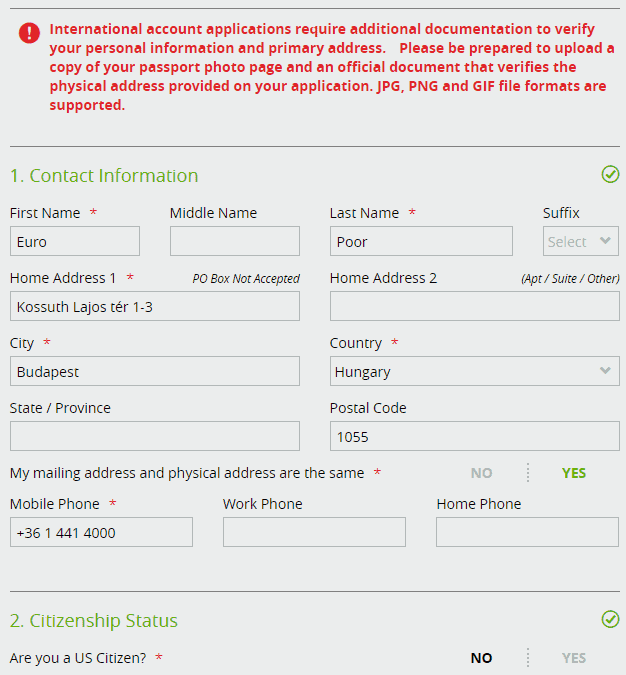Image resolution: width=626 pixels, height=675 pixels.
Task: Click the Last Name field containing Poor
Action: pyautogui.click(x=421, y=241)
